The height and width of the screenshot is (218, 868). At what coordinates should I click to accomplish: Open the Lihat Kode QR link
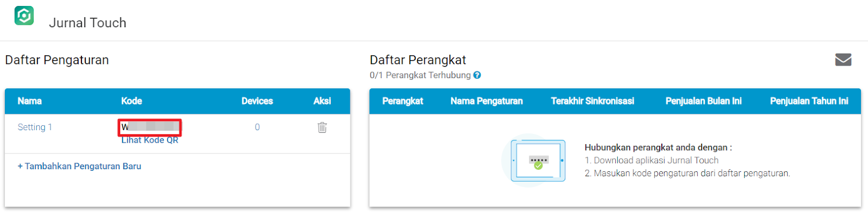tap(150, 140)
